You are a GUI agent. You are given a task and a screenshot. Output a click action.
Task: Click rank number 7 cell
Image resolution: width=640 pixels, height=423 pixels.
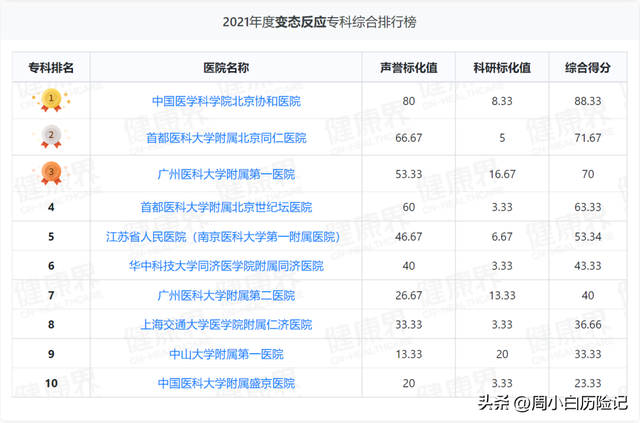(51, 295)
